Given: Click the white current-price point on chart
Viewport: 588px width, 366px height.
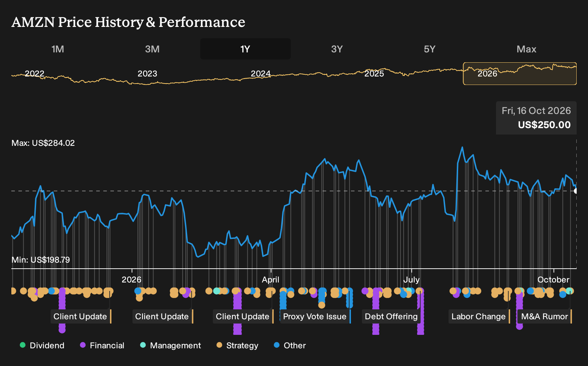Looking at the screenshot, I should [576, 191].
